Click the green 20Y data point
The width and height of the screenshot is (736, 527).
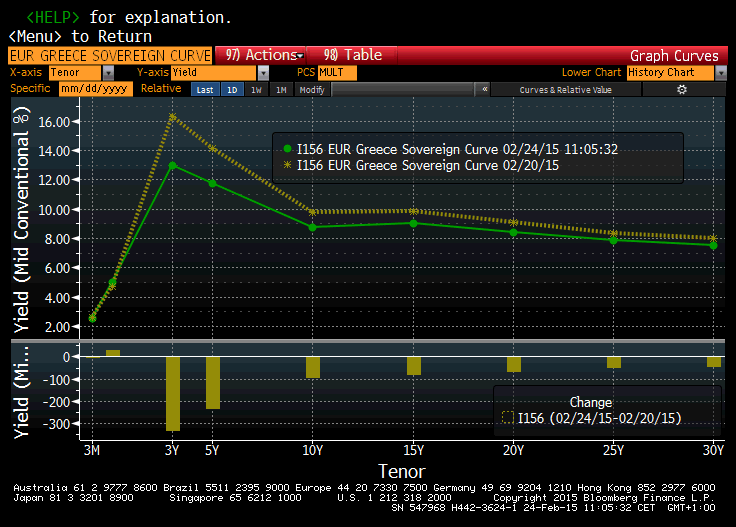pyautogui.click(x=514, y=233)
